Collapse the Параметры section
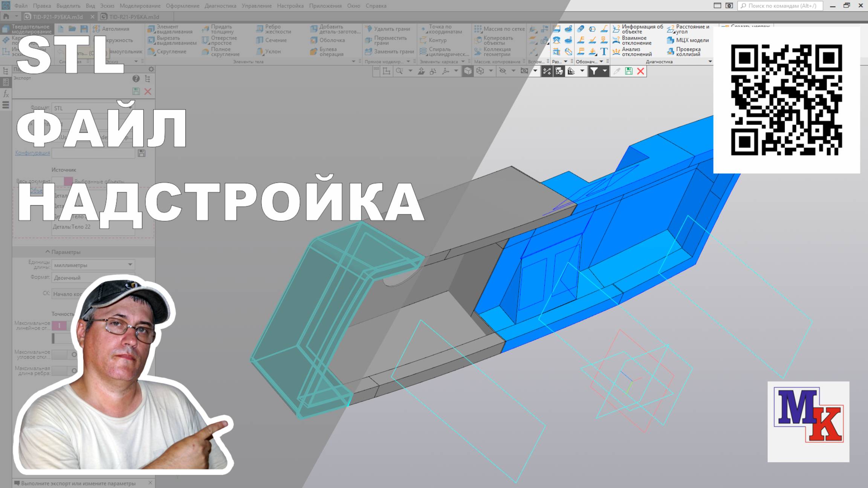 point(47,252)
